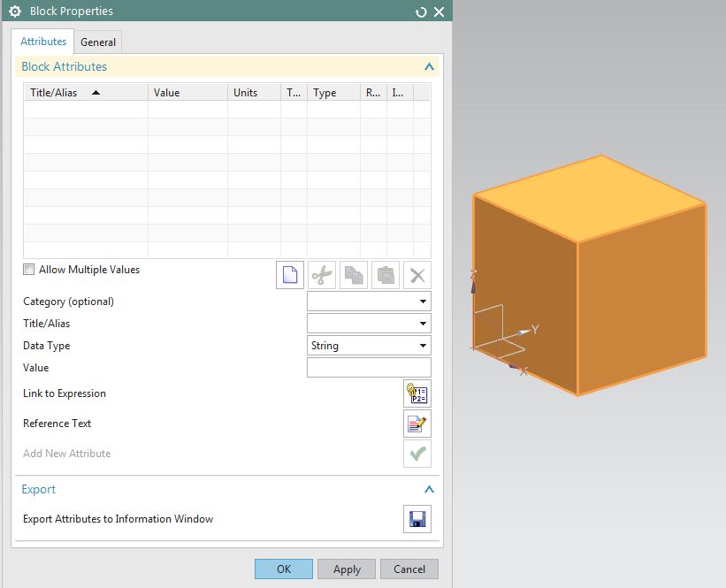Click the Block Properties gear icon
The image size is (726, 588).
tap(15, 11)
